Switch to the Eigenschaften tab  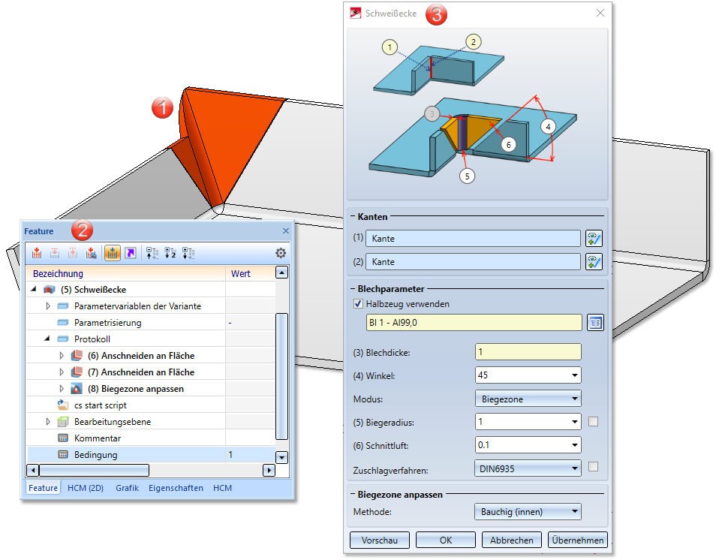click(x=176, y=488)
